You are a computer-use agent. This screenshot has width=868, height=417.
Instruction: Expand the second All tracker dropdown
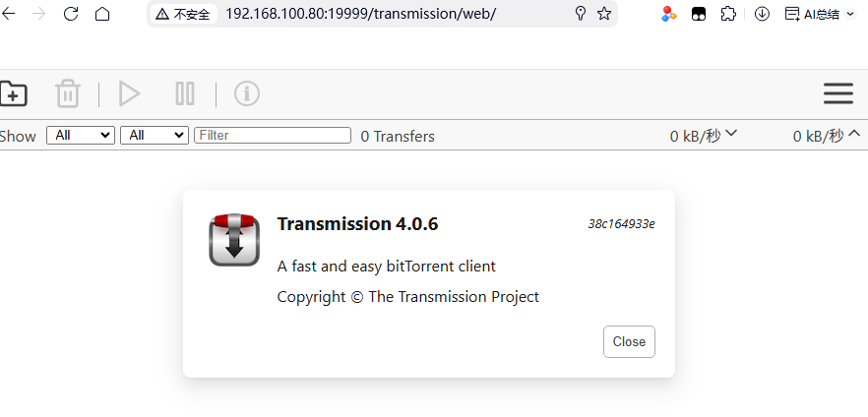pos(154,135)
